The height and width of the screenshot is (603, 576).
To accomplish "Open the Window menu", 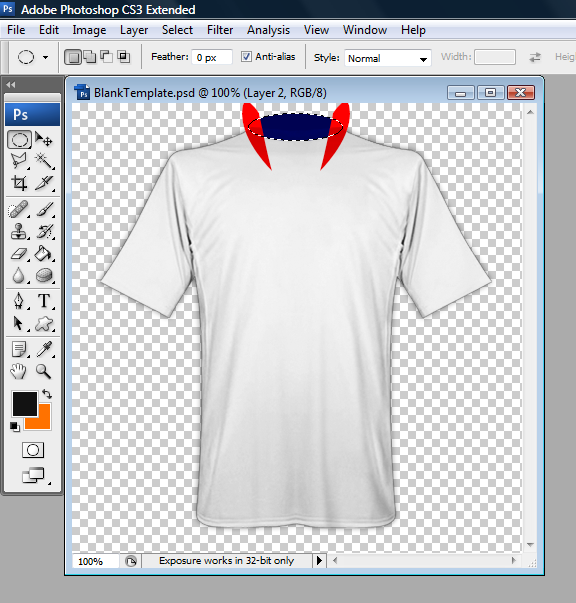I will (x=365, y=30).
